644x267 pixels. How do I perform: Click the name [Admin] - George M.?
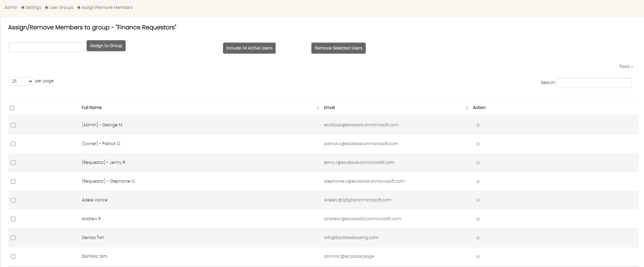(102, 125)
